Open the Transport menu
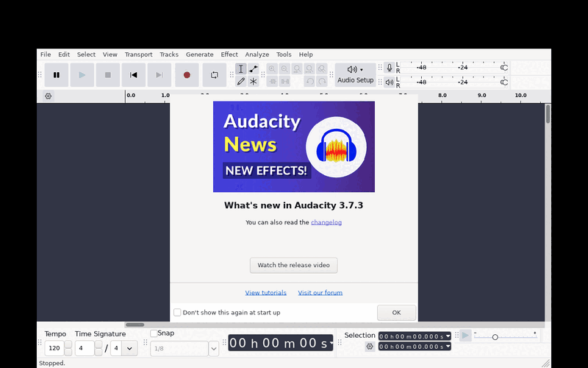This screenshot has width=588, height=368. point(138,54)
